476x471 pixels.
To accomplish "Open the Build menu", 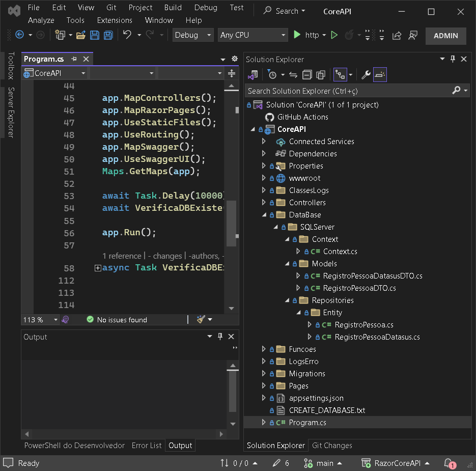I will tap(173, 8).
